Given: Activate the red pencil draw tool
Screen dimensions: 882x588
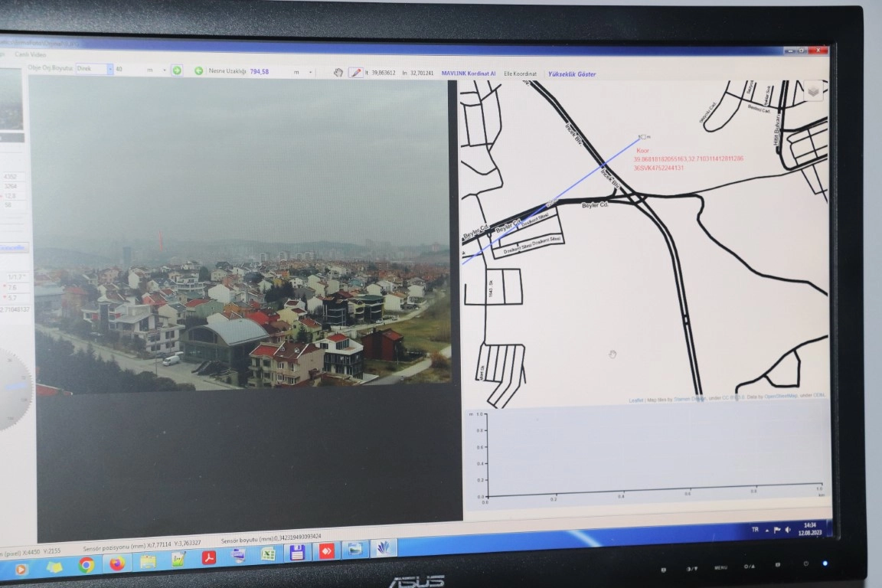Looking at the screenshot, I should [x=355, y=73].
